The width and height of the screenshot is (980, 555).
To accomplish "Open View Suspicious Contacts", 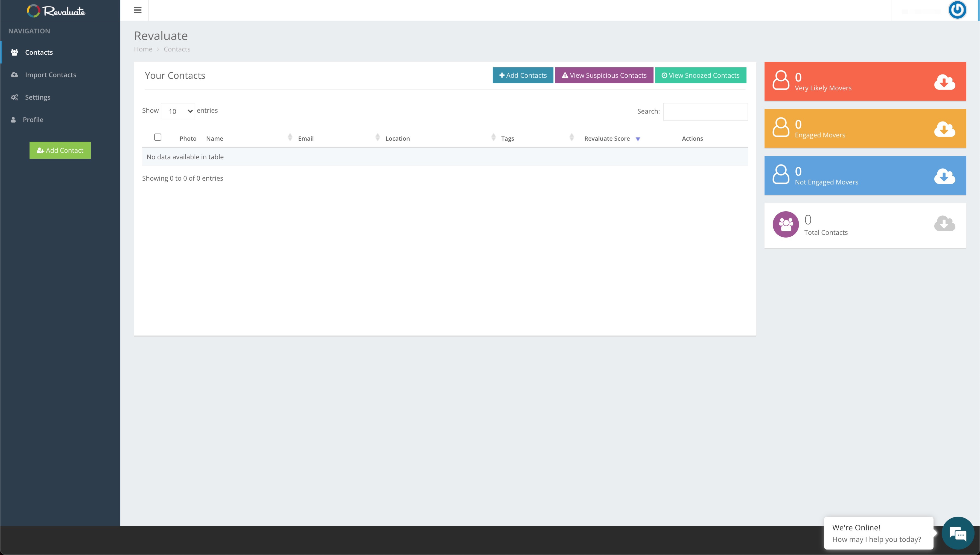I will [604, 75].
